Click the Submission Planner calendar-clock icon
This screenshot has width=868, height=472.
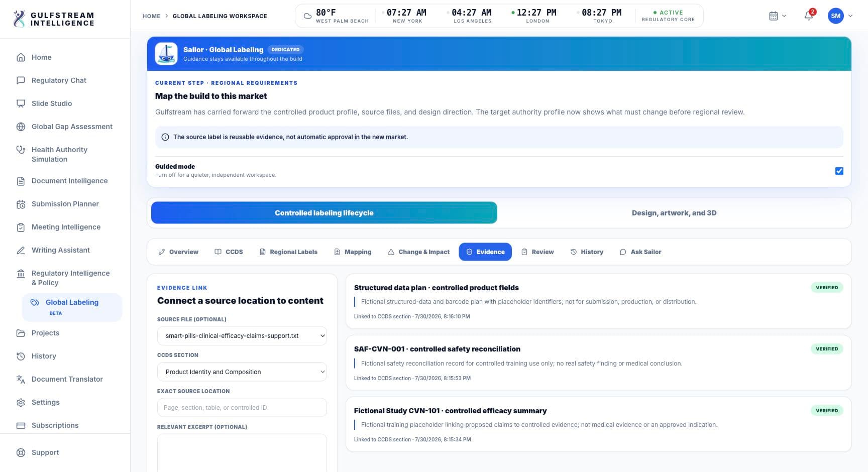(x=21, y=204)
